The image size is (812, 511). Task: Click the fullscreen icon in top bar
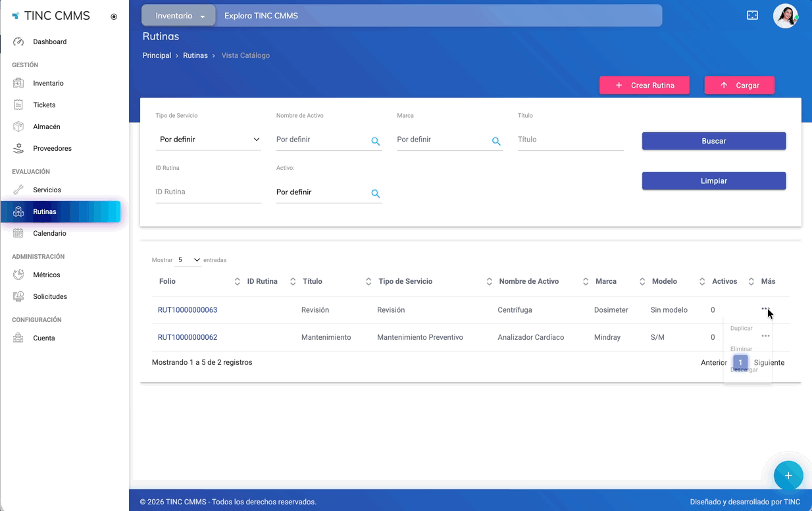point(752,15)
